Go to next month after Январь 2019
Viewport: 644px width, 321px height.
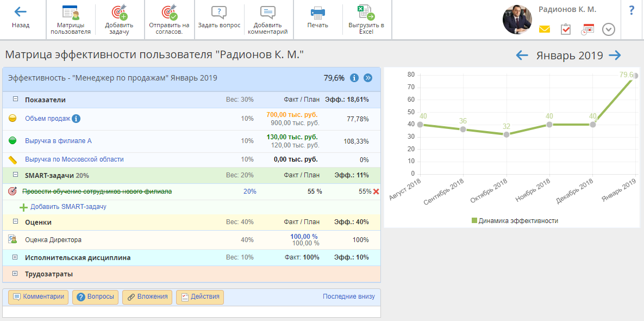pos(615,55)
